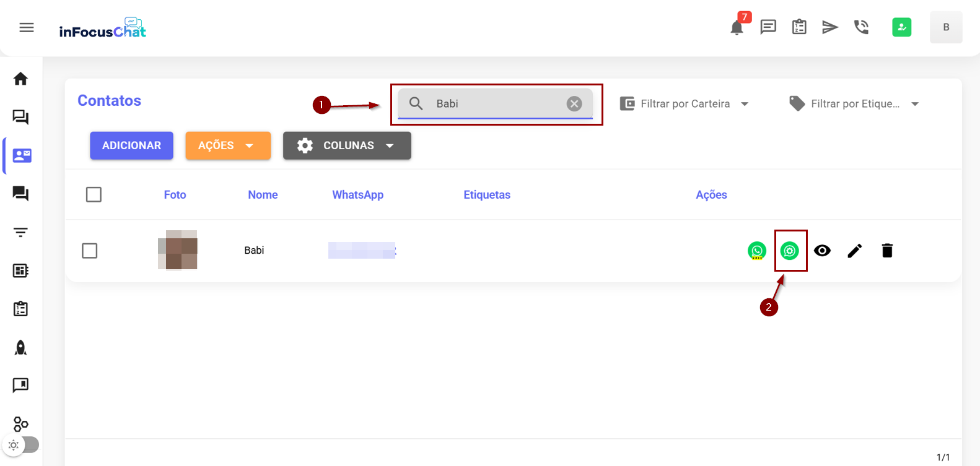Viewport: 980px width, 466px height.
Task: Go to home icon in sidebar
Action: [x=20, y=79]
